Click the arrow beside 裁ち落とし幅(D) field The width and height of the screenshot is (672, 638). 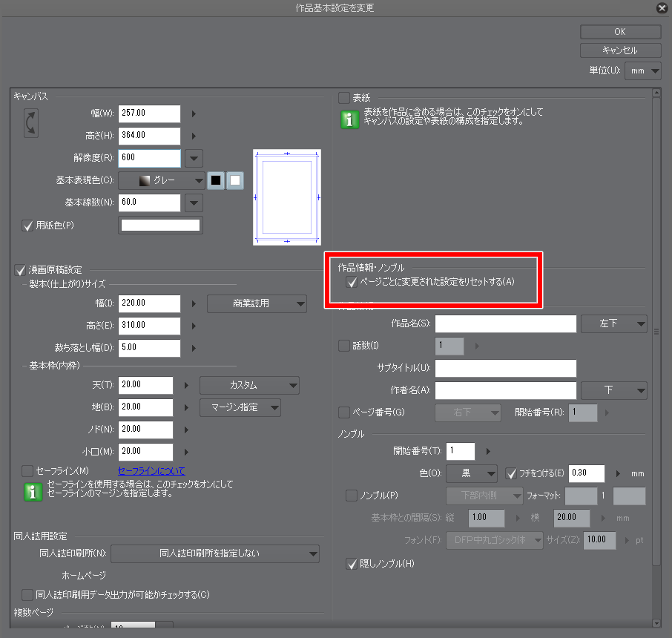[194, 348]
